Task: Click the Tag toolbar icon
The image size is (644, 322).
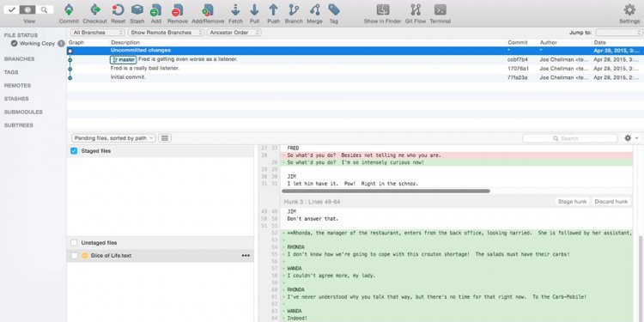Action: 334,9
